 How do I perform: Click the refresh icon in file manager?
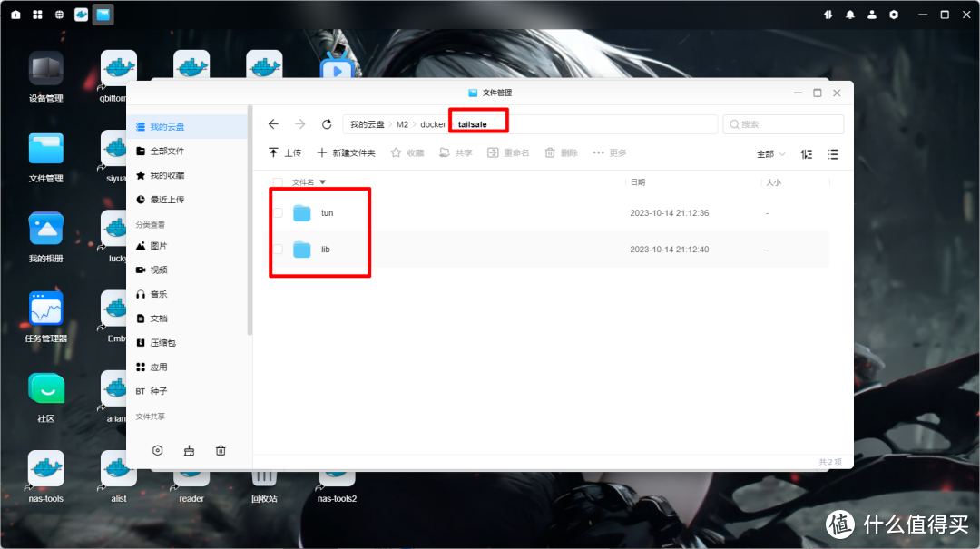pyautogui.click(x=327, y=124)
